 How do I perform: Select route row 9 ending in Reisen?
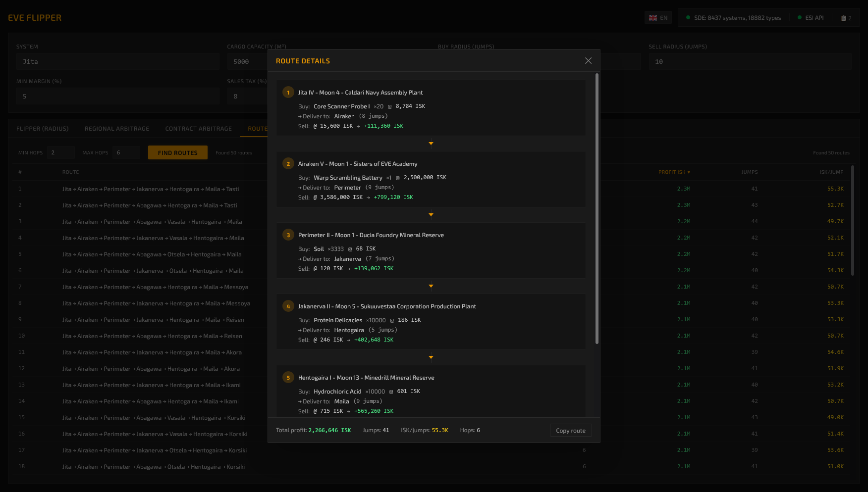pyautogui.click(x=431, y=320)
